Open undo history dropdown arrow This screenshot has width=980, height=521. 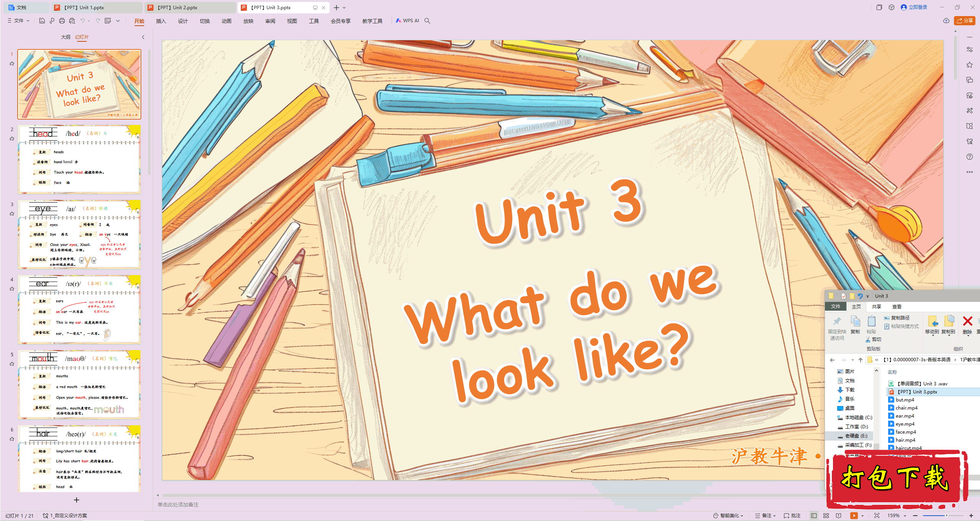[x=89, y=21]
